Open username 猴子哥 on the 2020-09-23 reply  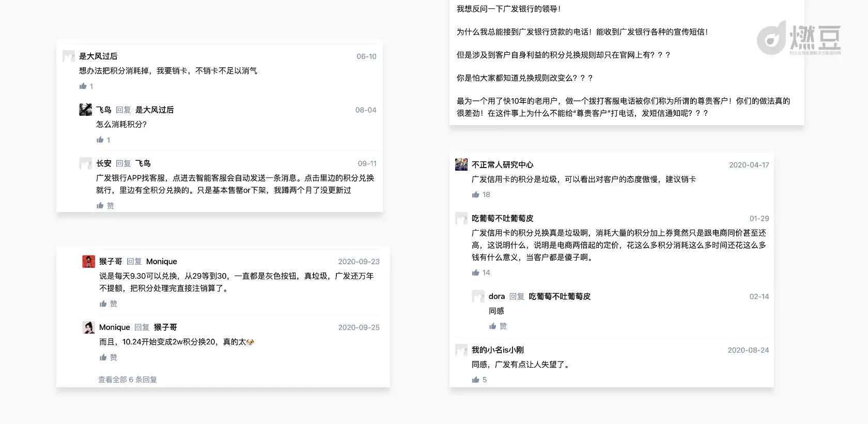pos(111,262)
